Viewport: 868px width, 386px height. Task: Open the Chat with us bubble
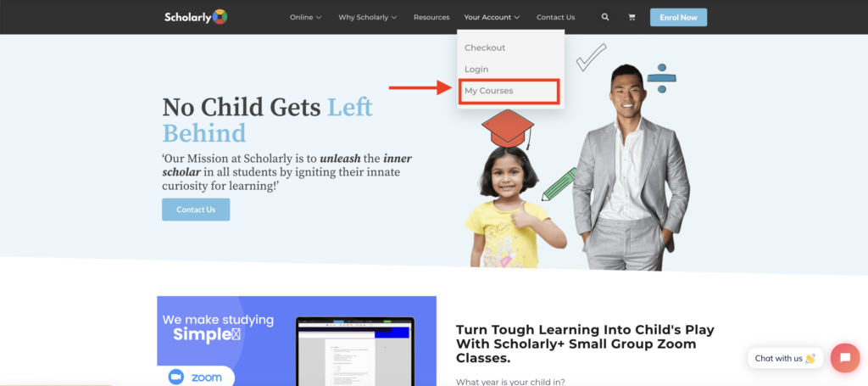pos(785,358)
